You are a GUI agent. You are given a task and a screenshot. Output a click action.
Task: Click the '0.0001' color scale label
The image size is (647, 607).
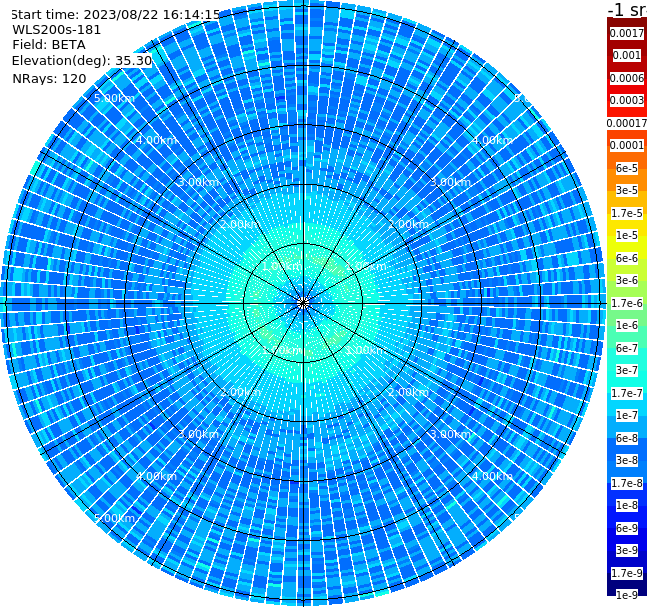pos(627,145)
